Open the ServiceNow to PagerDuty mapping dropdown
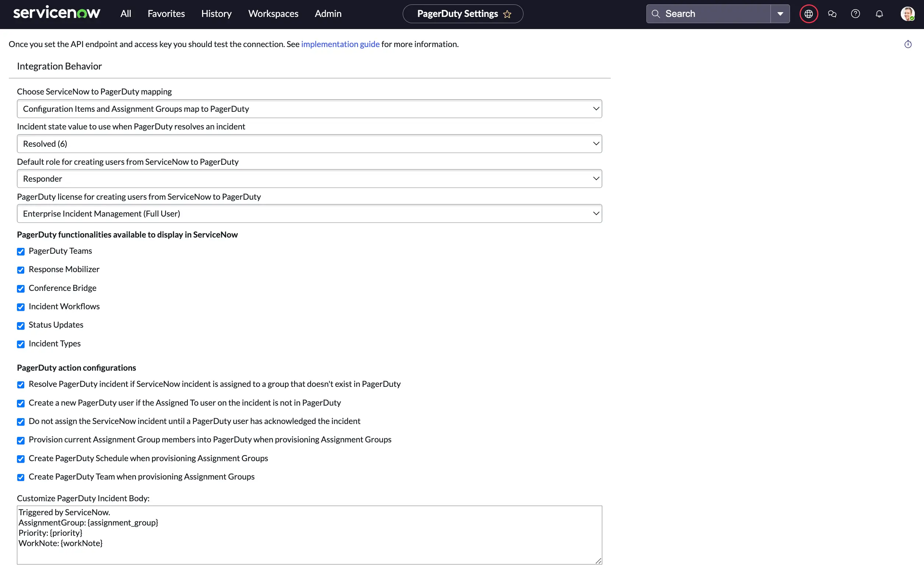 [x=309, y=109]
